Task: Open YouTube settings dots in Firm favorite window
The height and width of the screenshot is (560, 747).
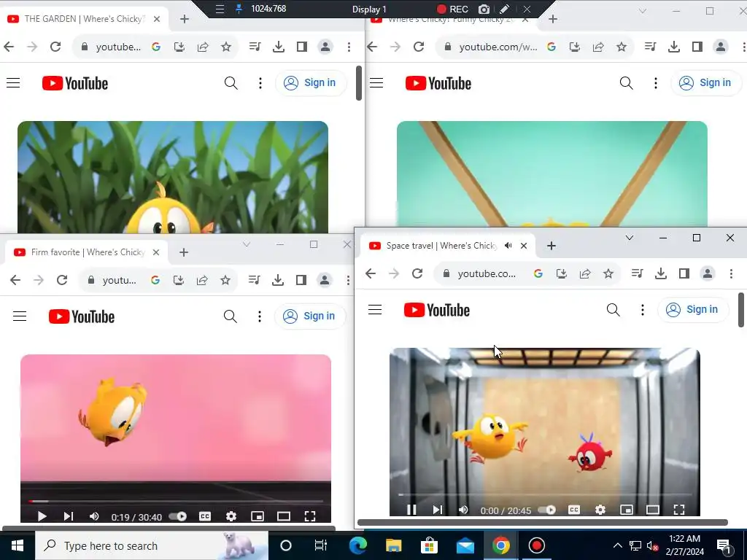Action: 259,316
